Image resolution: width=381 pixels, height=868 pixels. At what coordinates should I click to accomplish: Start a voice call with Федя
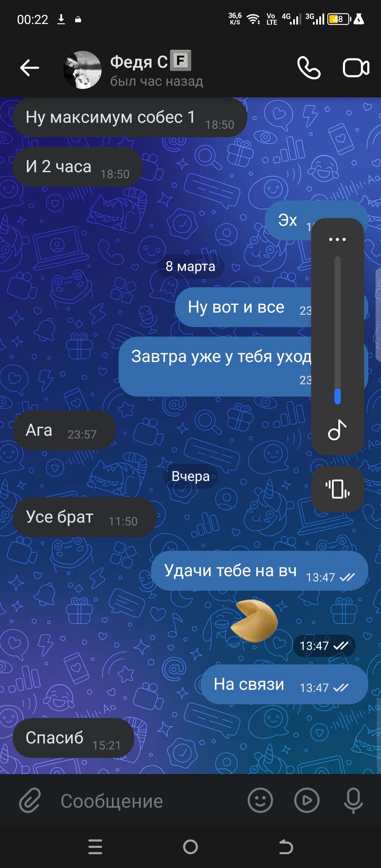[x=309, y=68]
